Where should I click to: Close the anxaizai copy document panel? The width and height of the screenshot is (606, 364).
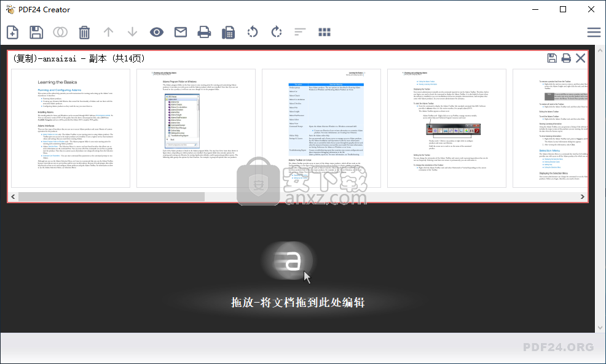click(x=580, y=58)
